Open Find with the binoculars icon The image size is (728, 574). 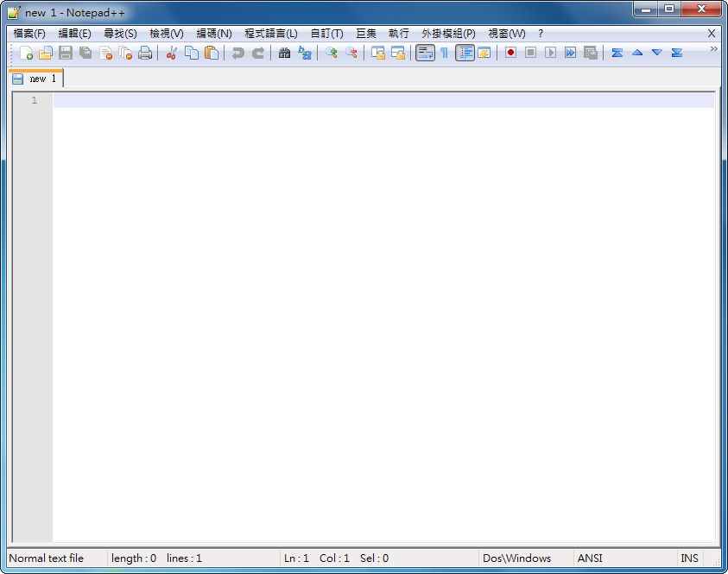(x=284, y=53)
